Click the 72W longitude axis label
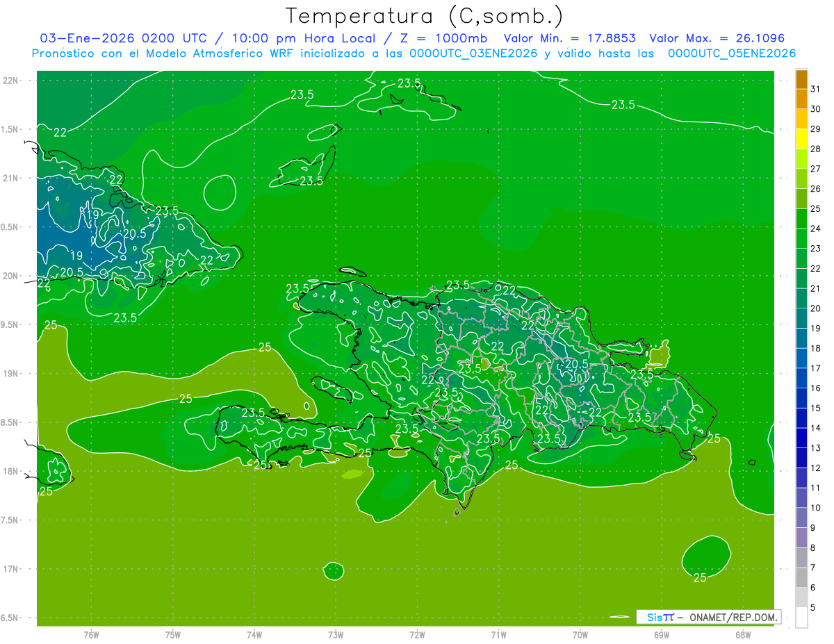The width and height of the screenshot is (834, 644). (x=417, y=634)
